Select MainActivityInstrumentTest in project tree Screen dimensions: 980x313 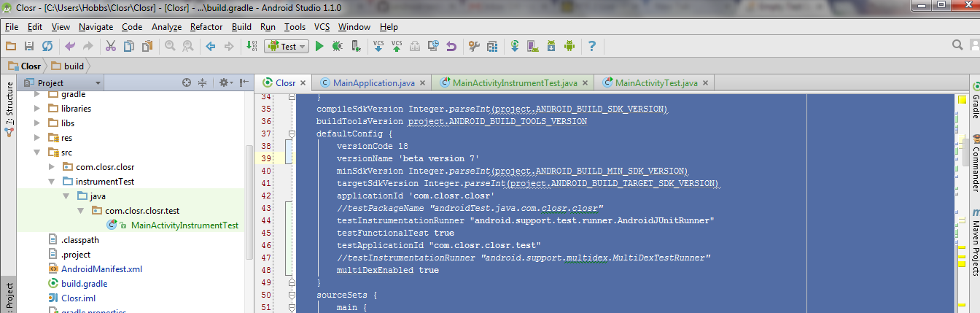[x=184, y=225]
